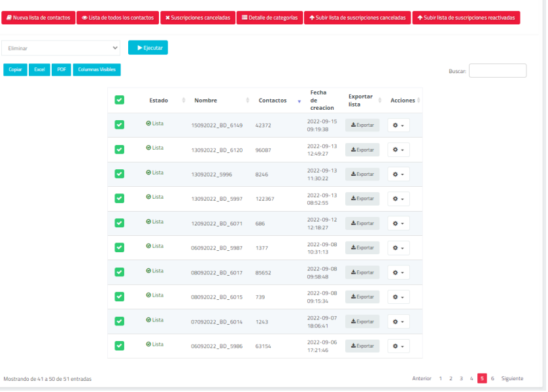Open gear actions menu for 12092022_BD_6071
548x392 pixels.
(398, 223)
